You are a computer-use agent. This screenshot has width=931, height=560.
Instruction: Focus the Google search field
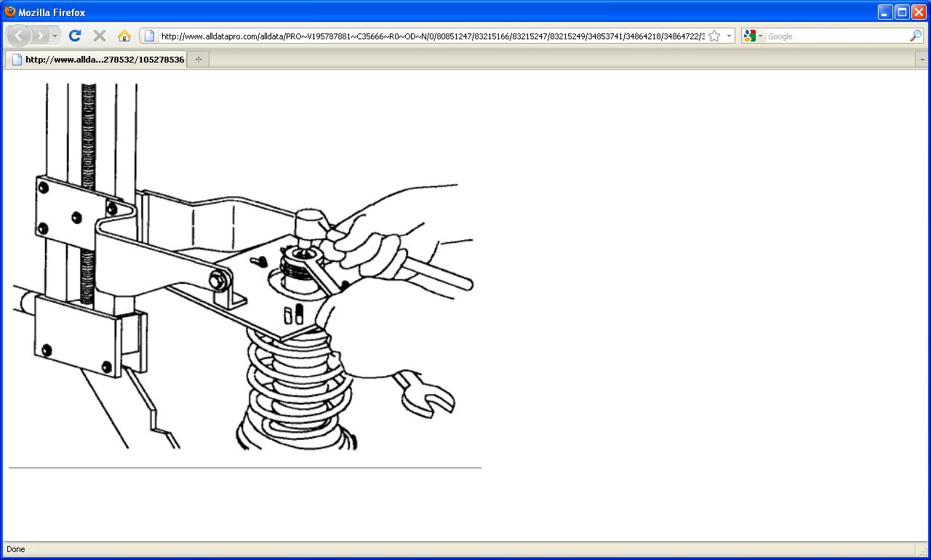pyautogui.click(x=836, y=36)
